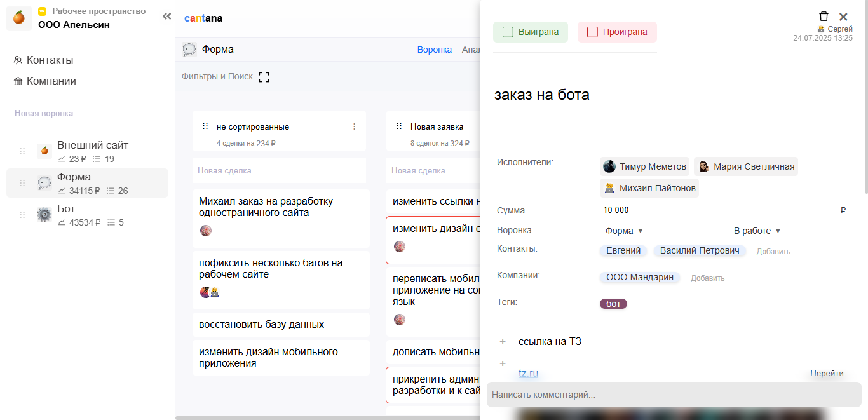Switch to the Воронка tab
The image size is (868, 420).
pyautogui.click(x=435, y=49)
